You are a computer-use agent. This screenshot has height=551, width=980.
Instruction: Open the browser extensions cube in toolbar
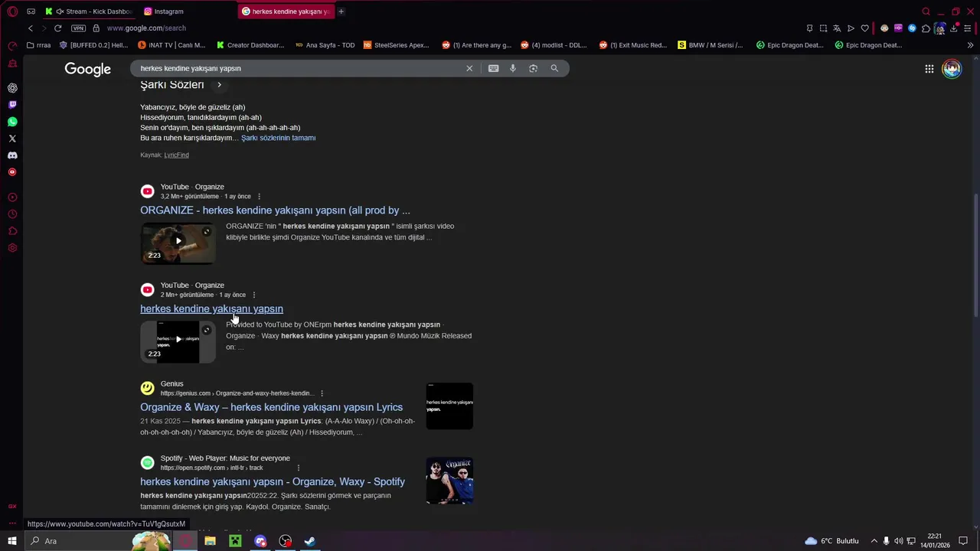(926, 28)
